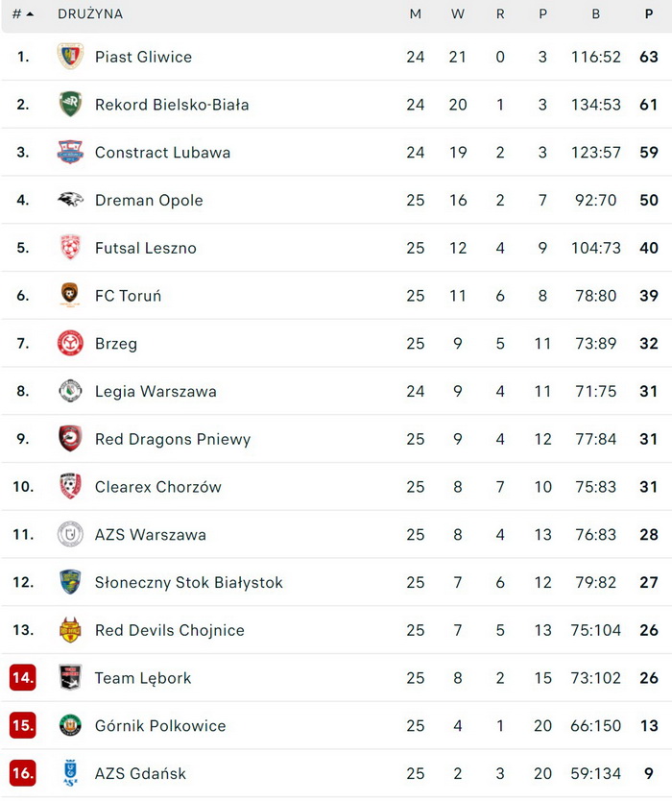672x801 pixels.
Task: Sort standings by W wins column
Action: pos(458,14)
